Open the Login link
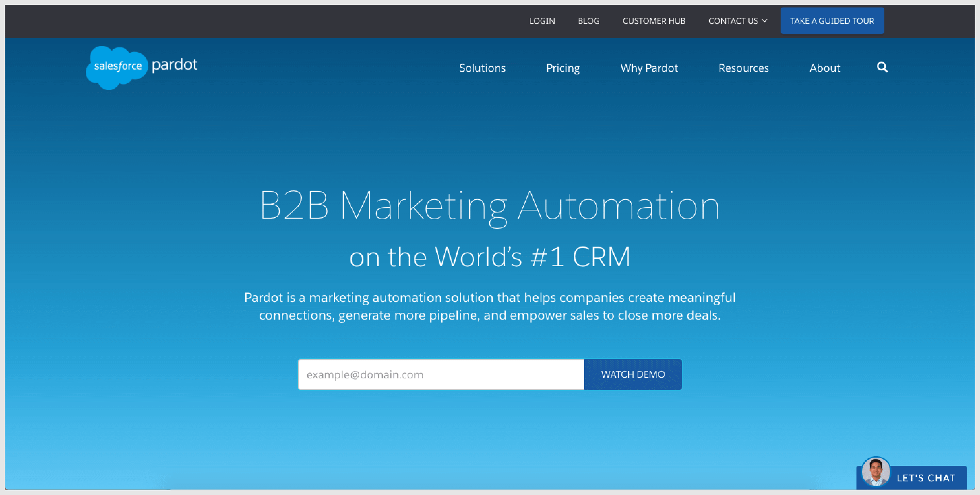The width and height of the screenshot is (980, 495). tap(542, 21)
